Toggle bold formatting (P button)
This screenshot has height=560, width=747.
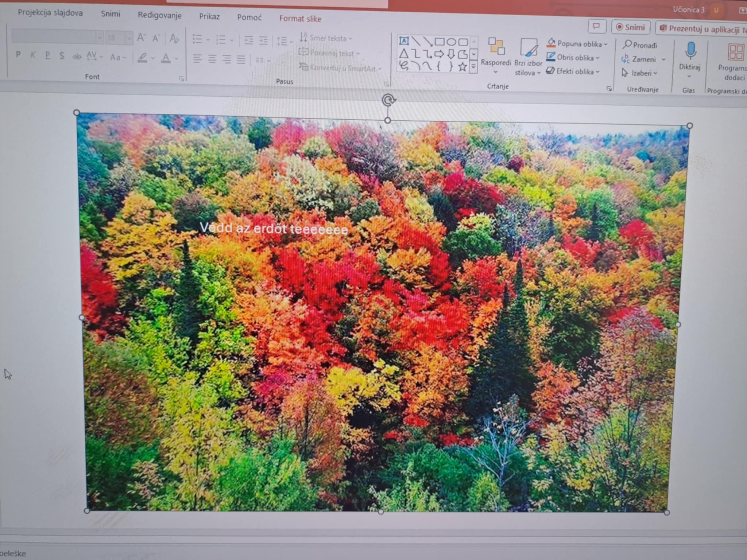(18, 55)
